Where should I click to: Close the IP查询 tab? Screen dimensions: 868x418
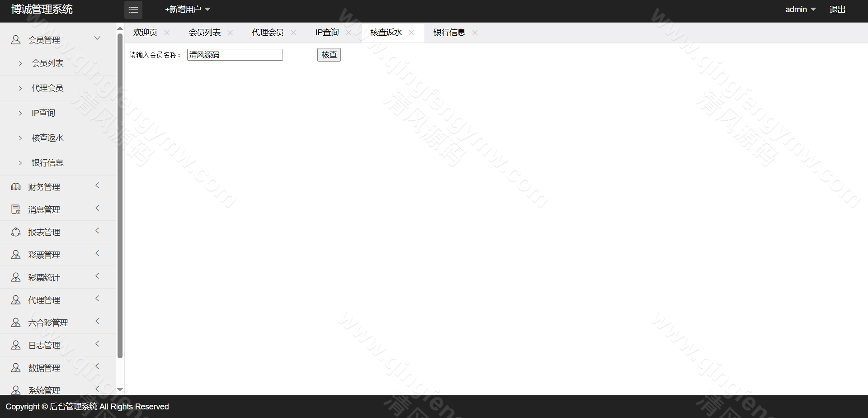(348, 33)
